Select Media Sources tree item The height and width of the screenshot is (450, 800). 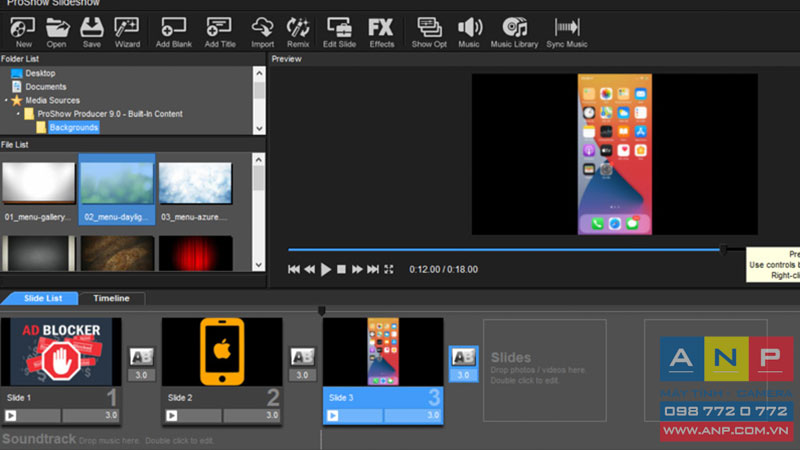[53, 101]
